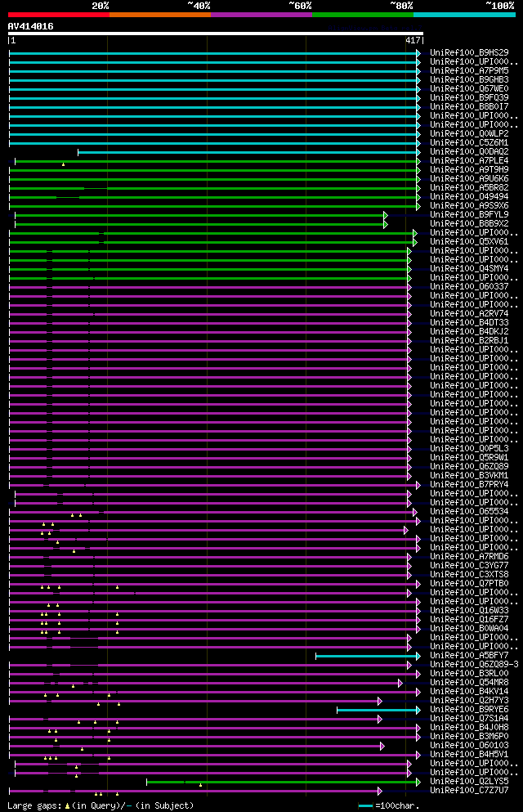Open hit UniRef100_B8B9X2
This screenshot has height=812, width=523.
point(469,224)
